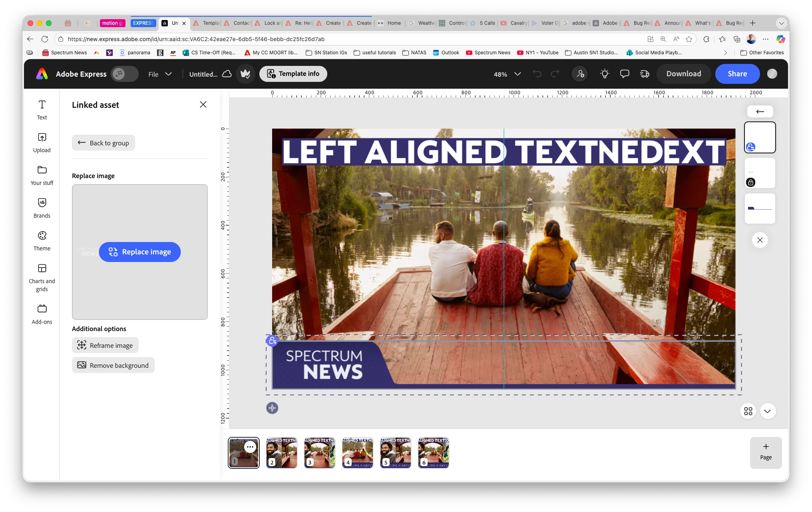Toggle the switch next to Adobe Express
Image resolution: width=812 pixels, height=512 pixels.
pos(124,74)
